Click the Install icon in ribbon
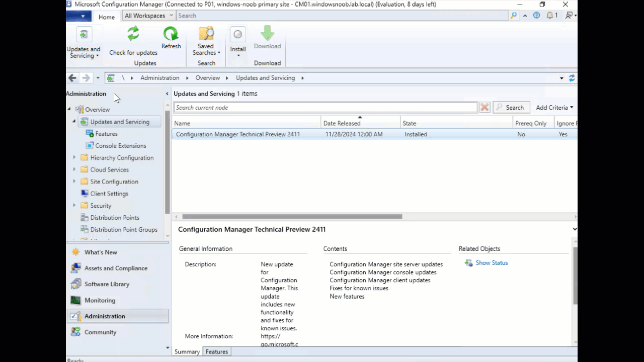 tap(237, 35)
